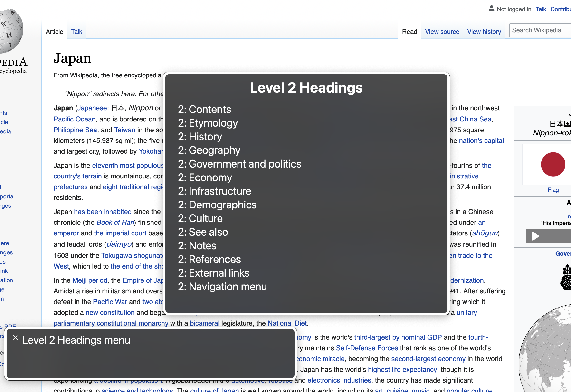Screen dimensions: 571x392
Task: Open third-largest by nominal GDP link
Action: 398,337
